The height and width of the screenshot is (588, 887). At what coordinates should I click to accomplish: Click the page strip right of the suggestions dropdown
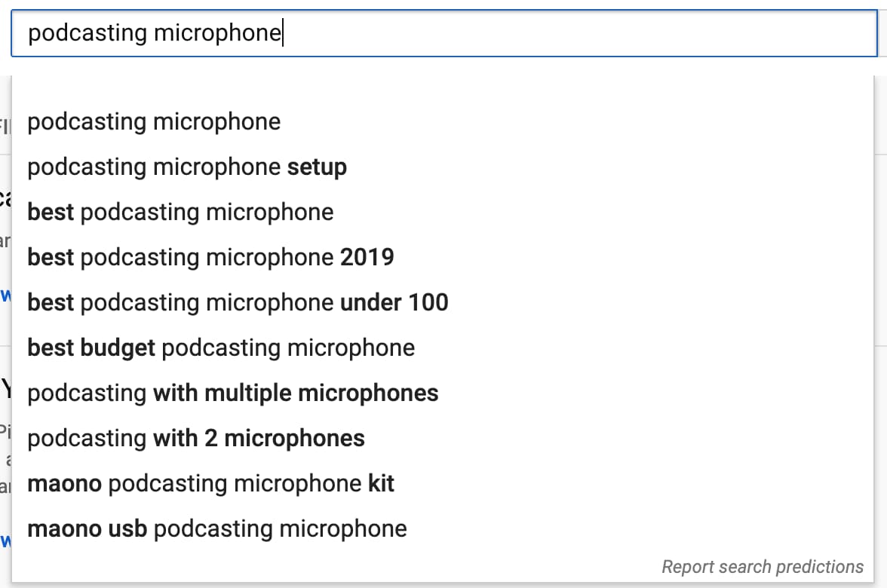tap(880, 302)
